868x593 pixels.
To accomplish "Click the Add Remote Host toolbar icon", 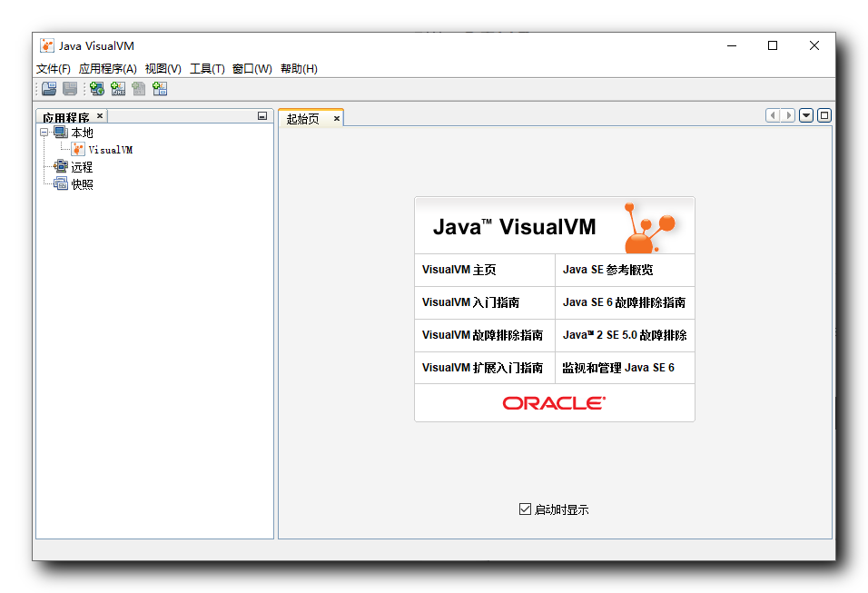I will coord(97,89).
